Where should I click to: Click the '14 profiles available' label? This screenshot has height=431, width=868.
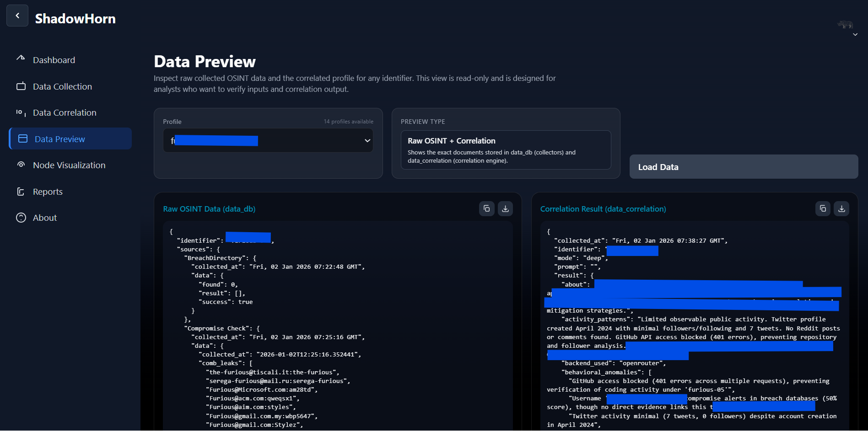(348, 122)
